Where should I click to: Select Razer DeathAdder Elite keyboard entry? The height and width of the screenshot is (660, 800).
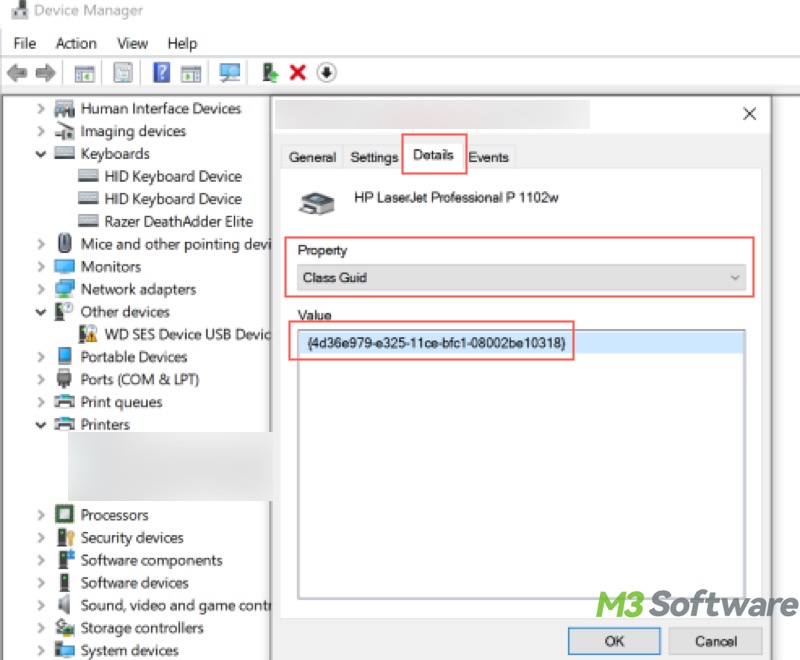(x=179, y=221)
